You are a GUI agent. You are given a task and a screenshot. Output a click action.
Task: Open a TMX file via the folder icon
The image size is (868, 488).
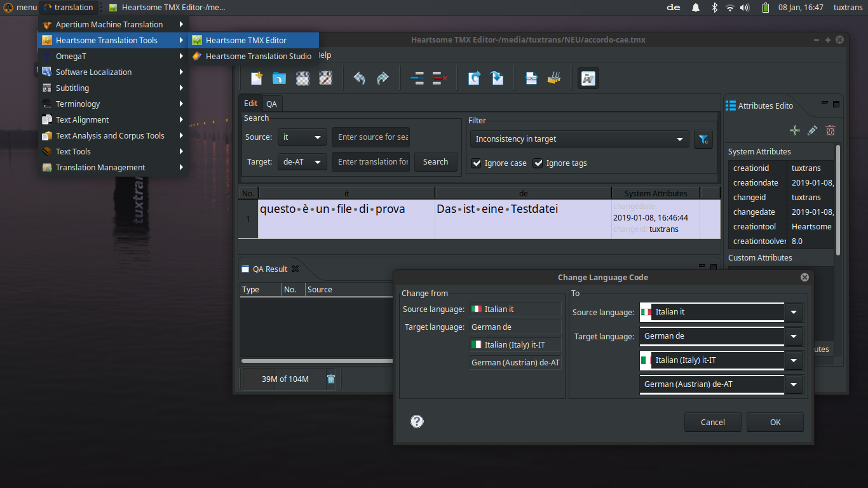279,78
